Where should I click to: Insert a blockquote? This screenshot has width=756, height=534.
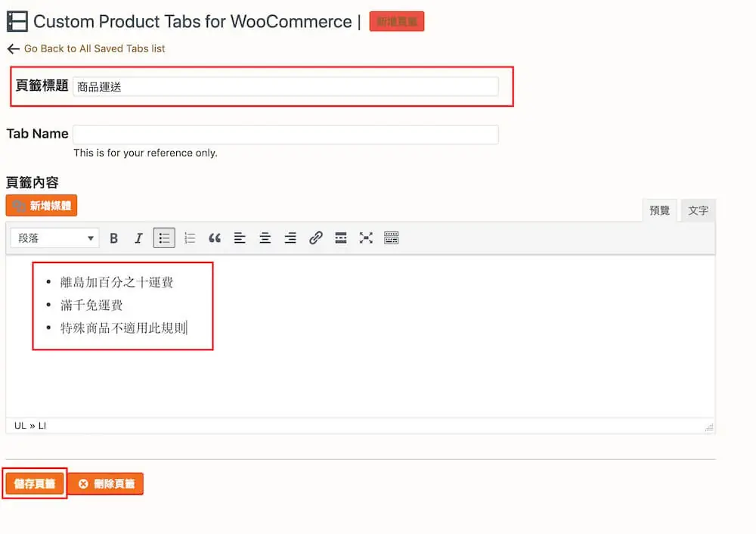pyautogui.click(x=215, y=238)
